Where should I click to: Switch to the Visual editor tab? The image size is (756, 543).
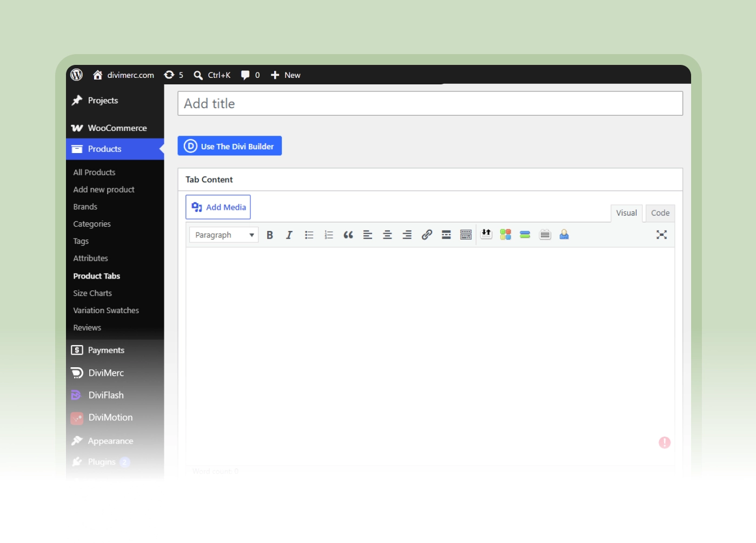tap(626, 213)
